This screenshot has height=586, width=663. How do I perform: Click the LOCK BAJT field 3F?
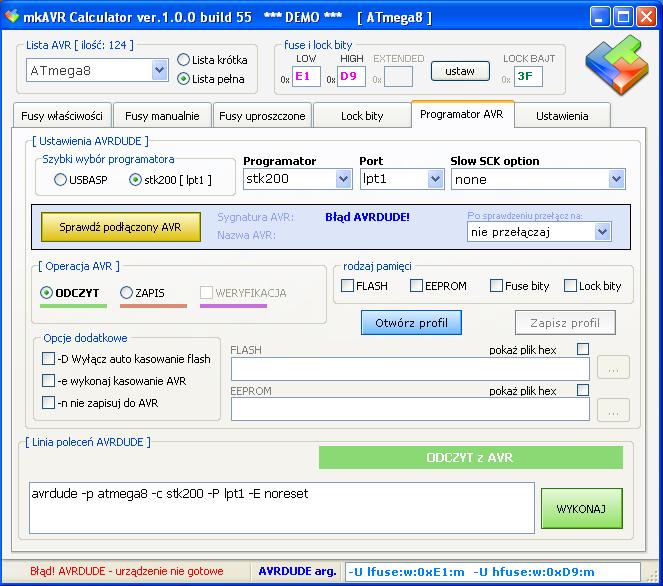528,76
